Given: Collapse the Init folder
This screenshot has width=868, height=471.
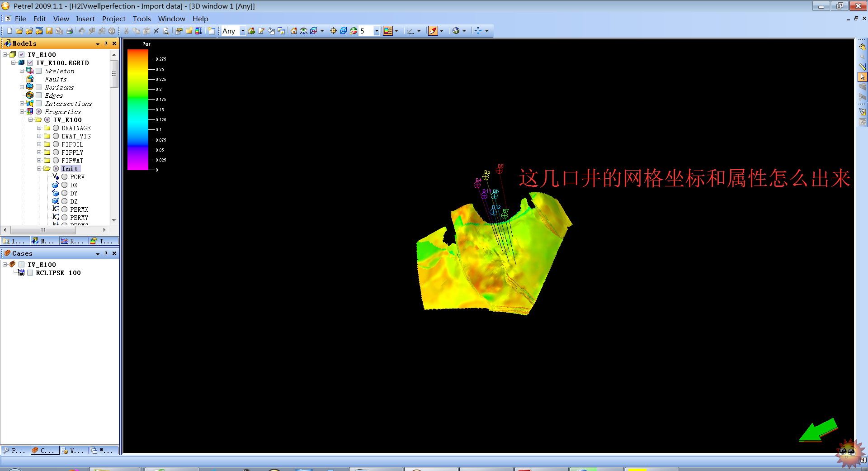Looking at the screenshot, I should [x=39, y=169].
